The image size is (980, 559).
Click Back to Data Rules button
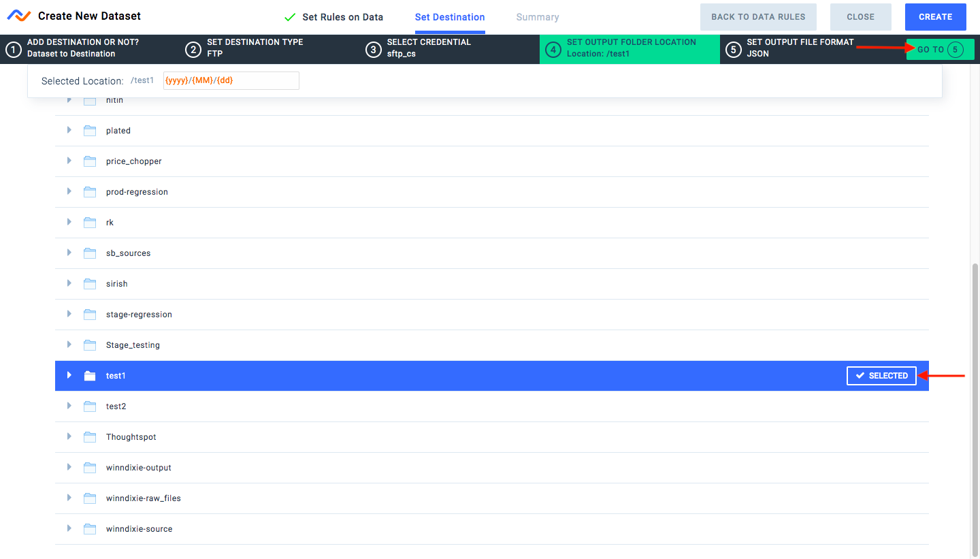(x=758, y=17)
